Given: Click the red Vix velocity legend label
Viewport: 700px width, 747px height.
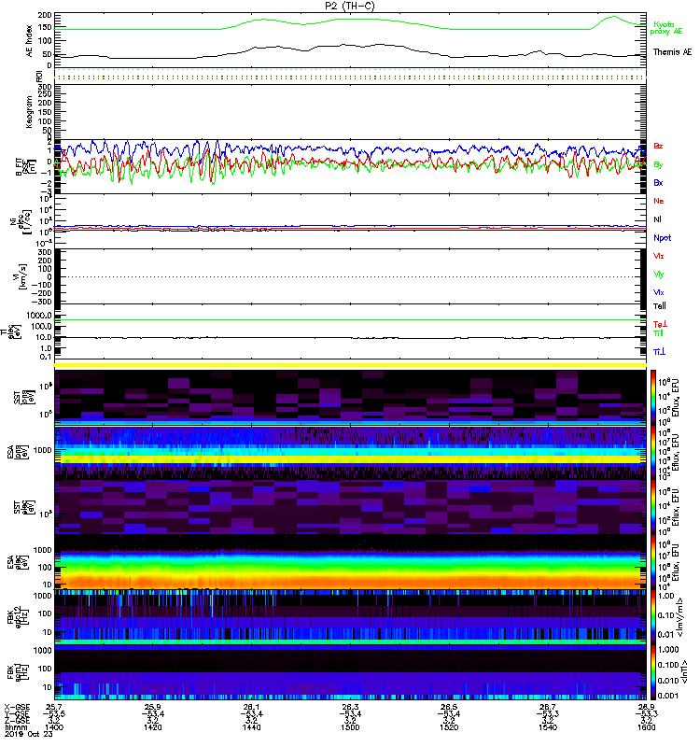Looking at the screenshot, I should [659, 256].
